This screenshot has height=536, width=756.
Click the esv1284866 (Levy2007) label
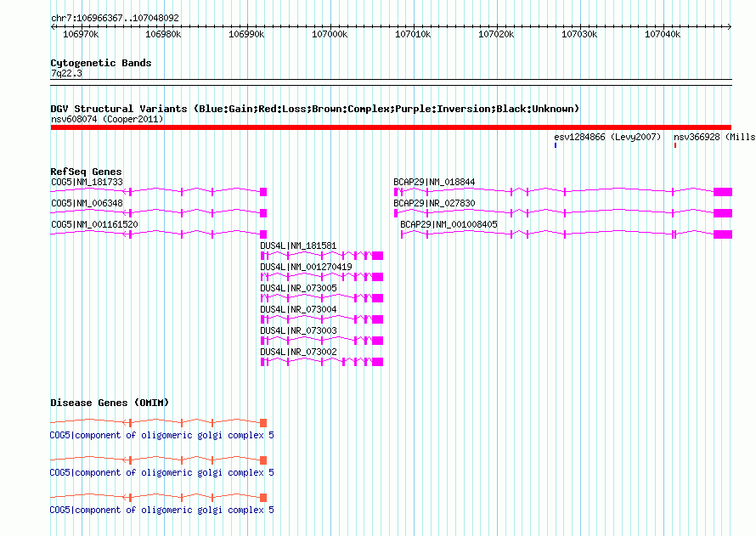(607, 137)
